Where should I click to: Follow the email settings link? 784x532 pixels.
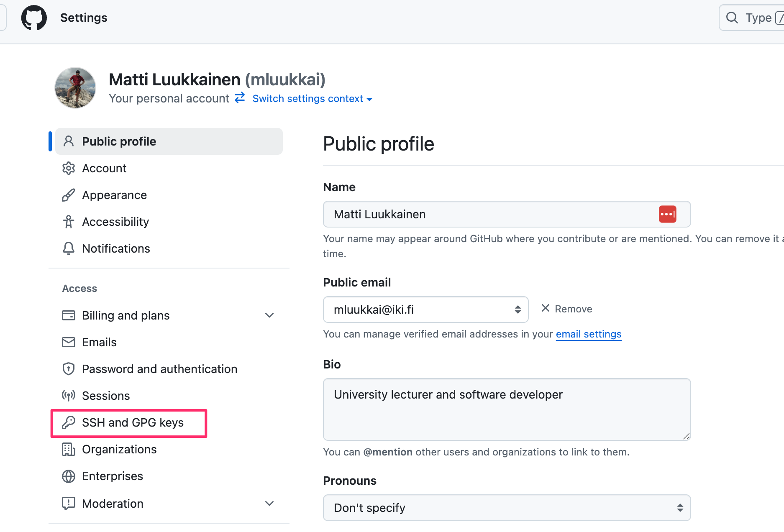pyautogui.click(x=588, y=334)
